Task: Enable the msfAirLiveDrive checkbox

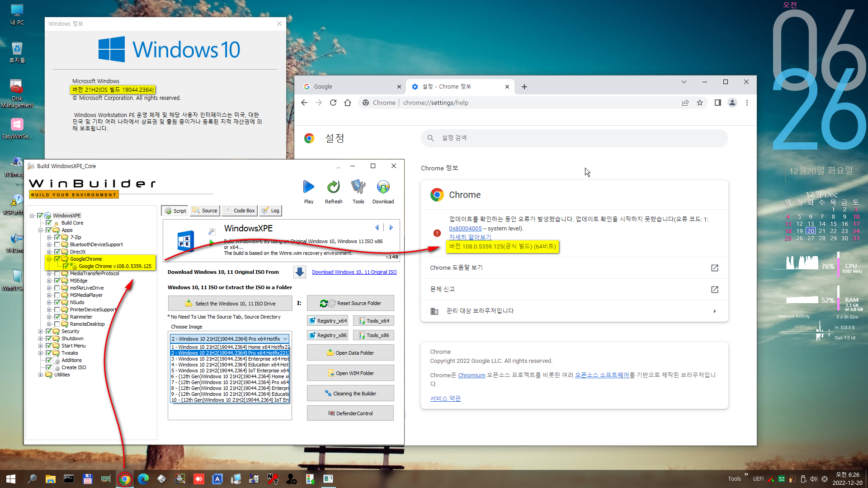Action: [x=57, y=288]
